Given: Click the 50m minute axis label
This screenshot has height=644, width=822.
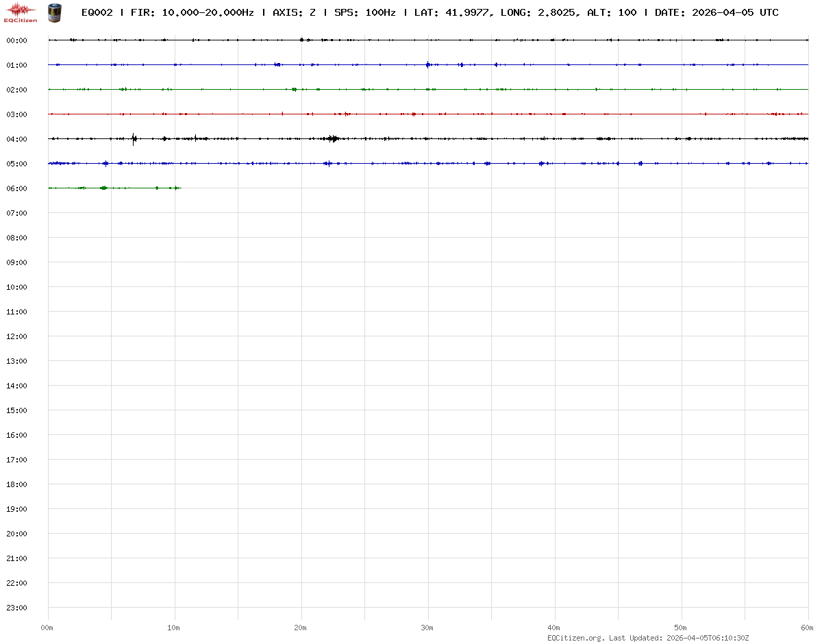Looking at the screenshot, I should [x=681, y=628].
